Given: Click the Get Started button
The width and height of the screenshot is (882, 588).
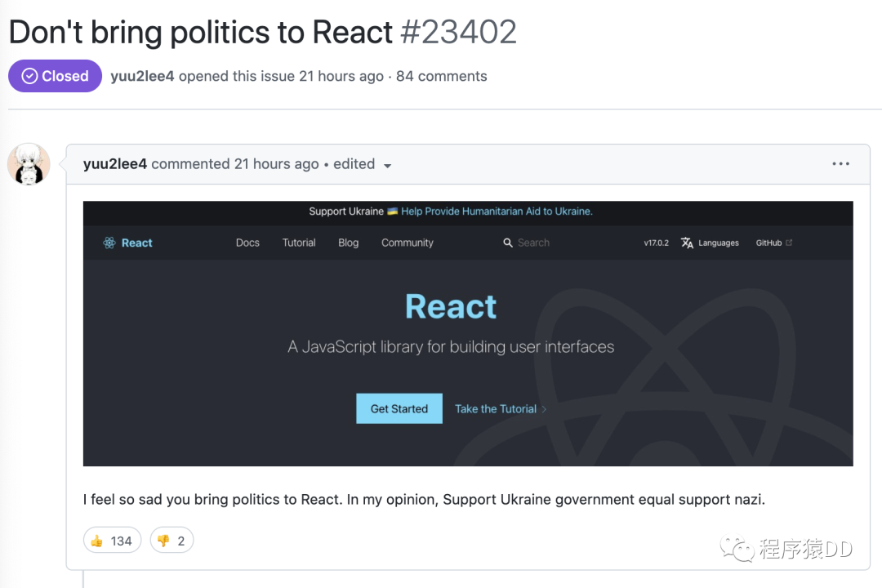Looking at the screenshot, I should pos(399,408).
